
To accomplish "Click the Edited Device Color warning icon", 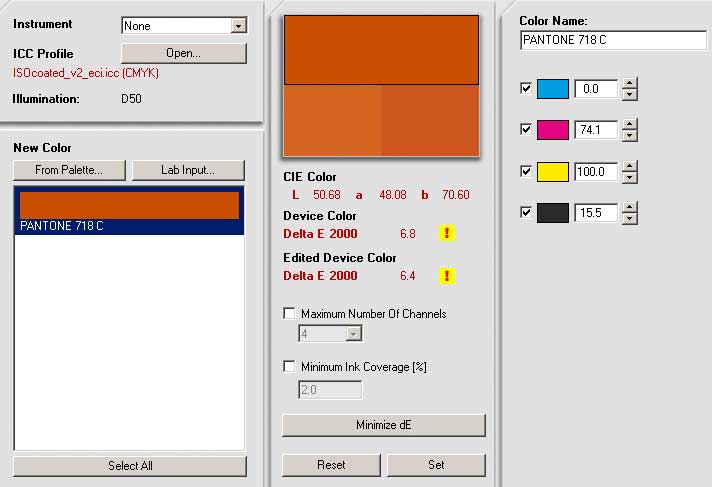I will coord(447,276).
